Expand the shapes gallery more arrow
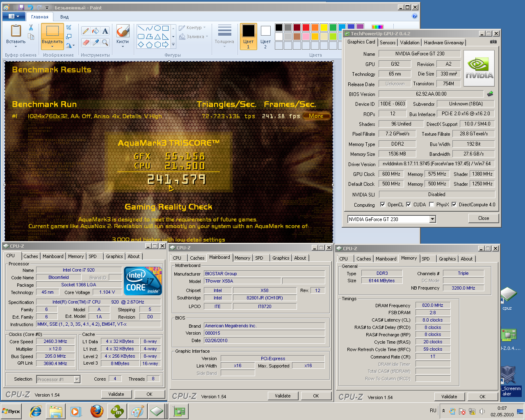This screenshot has width=525, height=420. point(173,45)
